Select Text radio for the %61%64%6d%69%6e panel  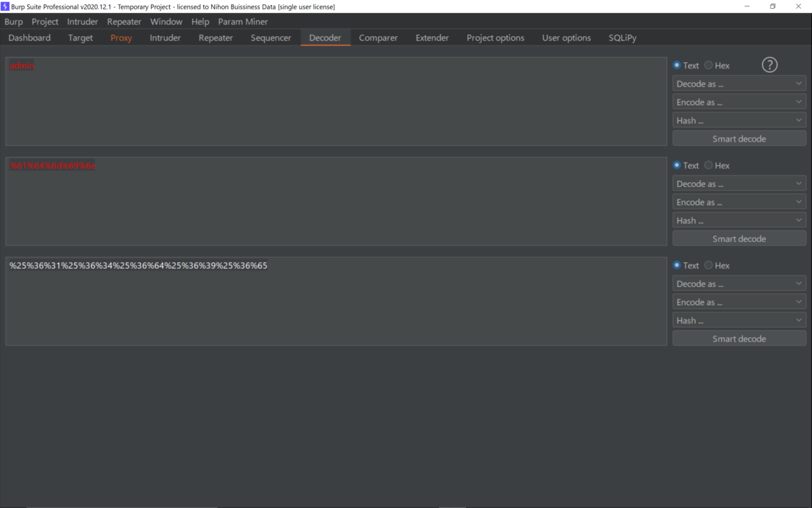[x=677, y=165]
